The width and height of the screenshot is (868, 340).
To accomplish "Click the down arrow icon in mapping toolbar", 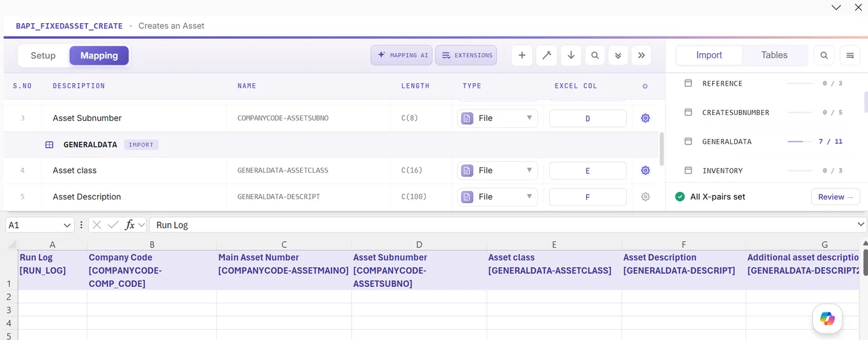I will coord(571,56).
